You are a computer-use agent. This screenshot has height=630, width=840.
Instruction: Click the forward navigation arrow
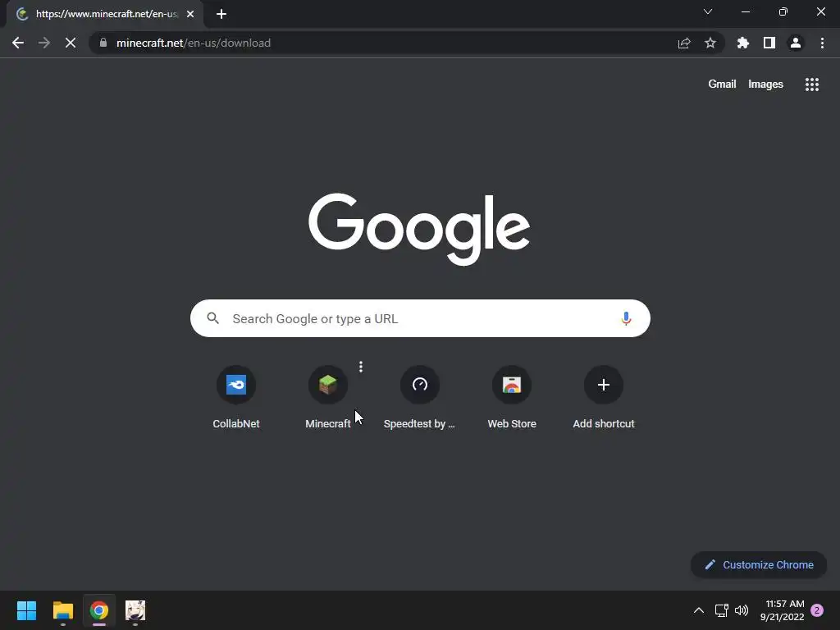[x=44, y=43]
